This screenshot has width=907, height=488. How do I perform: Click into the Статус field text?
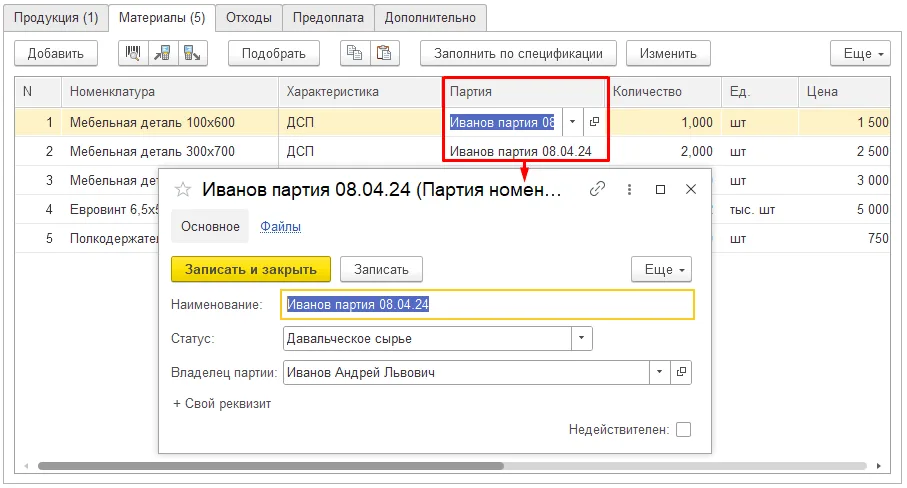(427, 338)
